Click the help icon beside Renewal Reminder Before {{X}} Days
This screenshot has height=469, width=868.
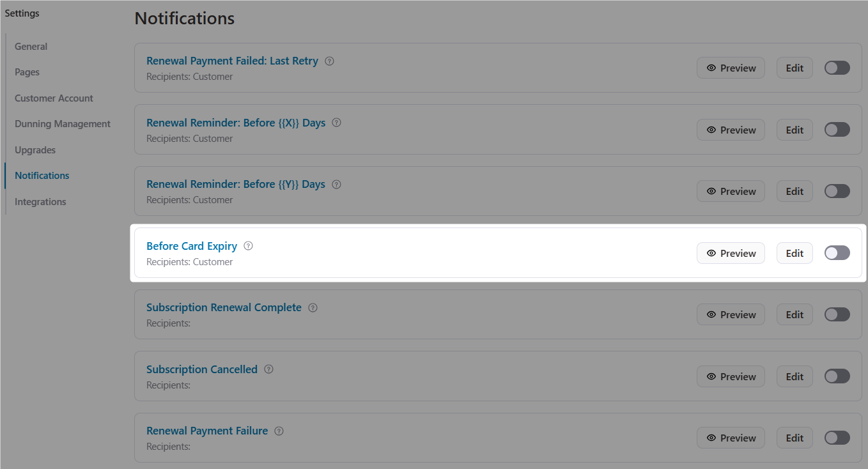pos(336,123)
